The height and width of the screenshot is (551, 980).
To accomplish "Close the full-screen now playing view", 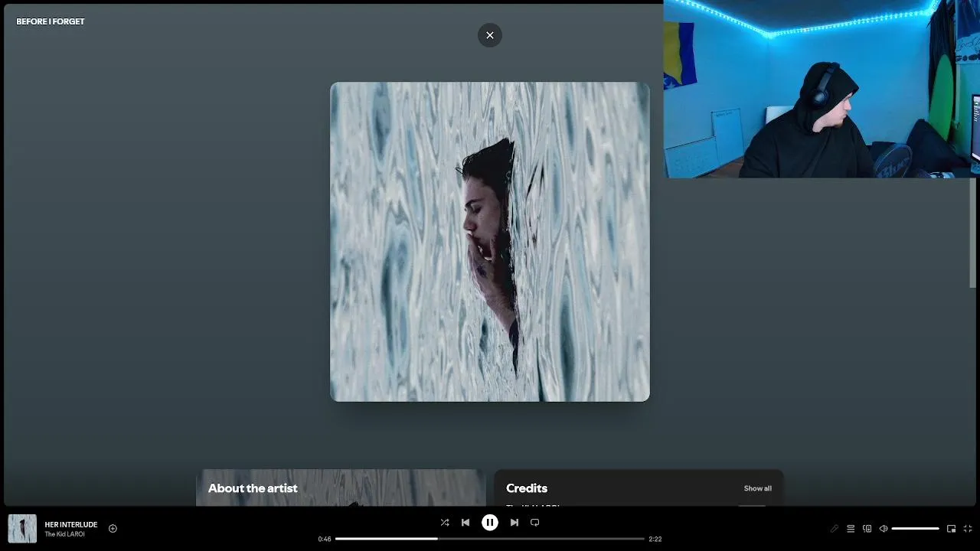I will (490, 35).
